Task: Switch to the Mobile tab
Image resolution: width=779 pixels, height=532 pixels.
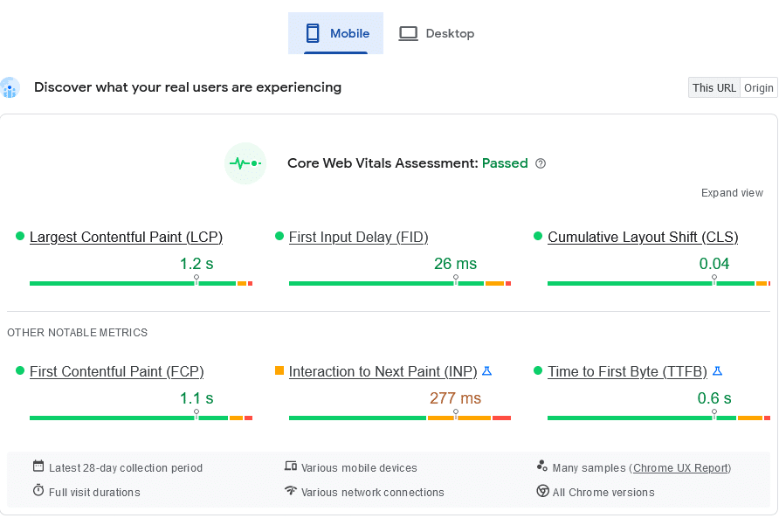Action: pos(335,33)
